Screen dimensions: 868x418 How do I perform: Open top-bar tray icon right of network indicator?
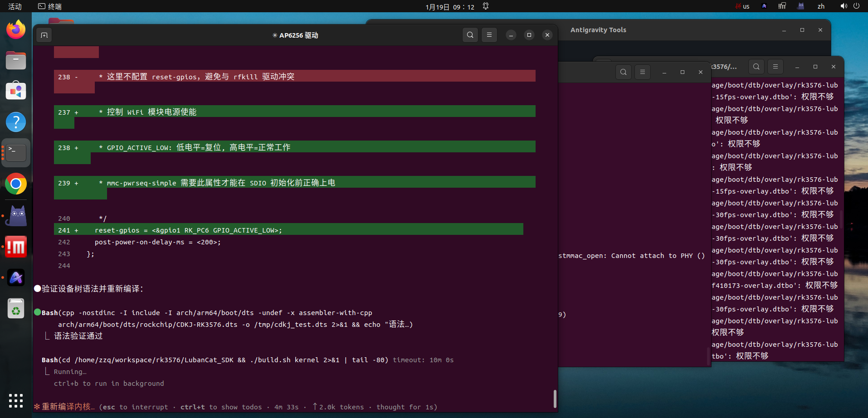click(x=801, y=6)
